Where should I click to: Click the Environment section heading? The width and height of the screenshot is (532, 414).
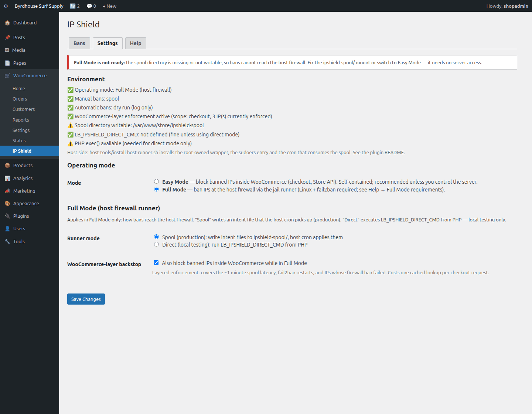(x=86, y=79)
